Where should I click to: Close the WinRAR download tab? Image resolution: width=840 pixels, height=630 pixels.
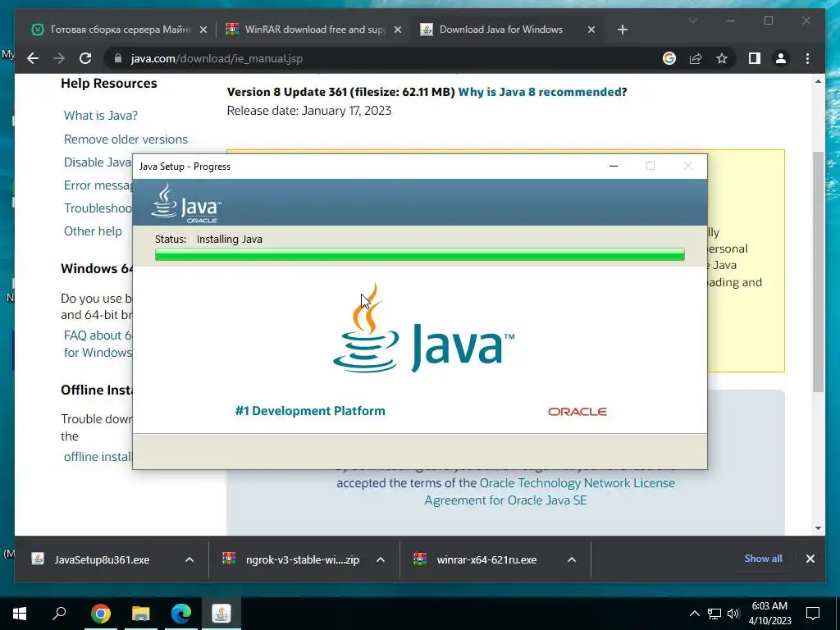point(398,30)
